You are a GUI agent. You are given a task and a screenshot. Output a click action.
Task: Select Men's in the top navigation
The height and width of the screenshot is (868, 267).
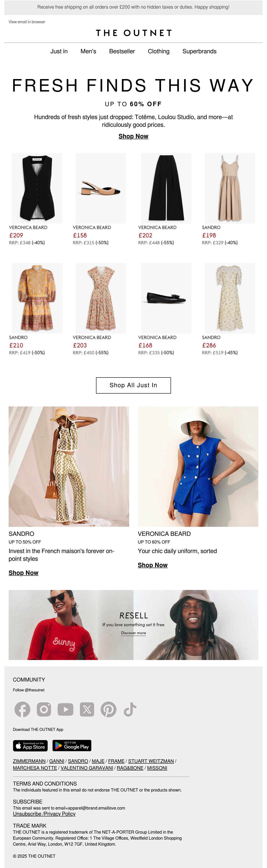pyautogui.click(x=88, y=51)
